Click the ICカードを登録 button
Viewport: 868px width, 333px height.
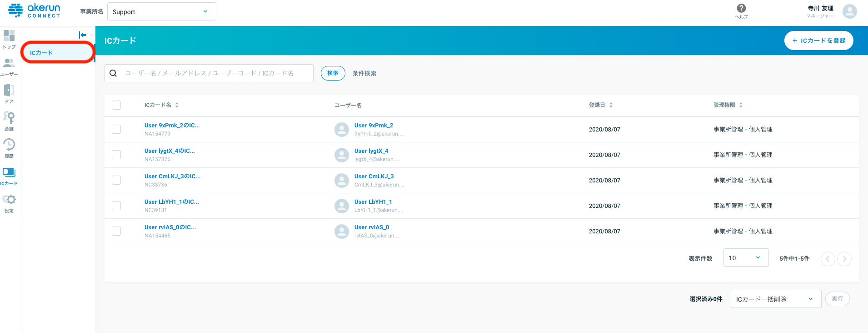(x=818, y=40)
